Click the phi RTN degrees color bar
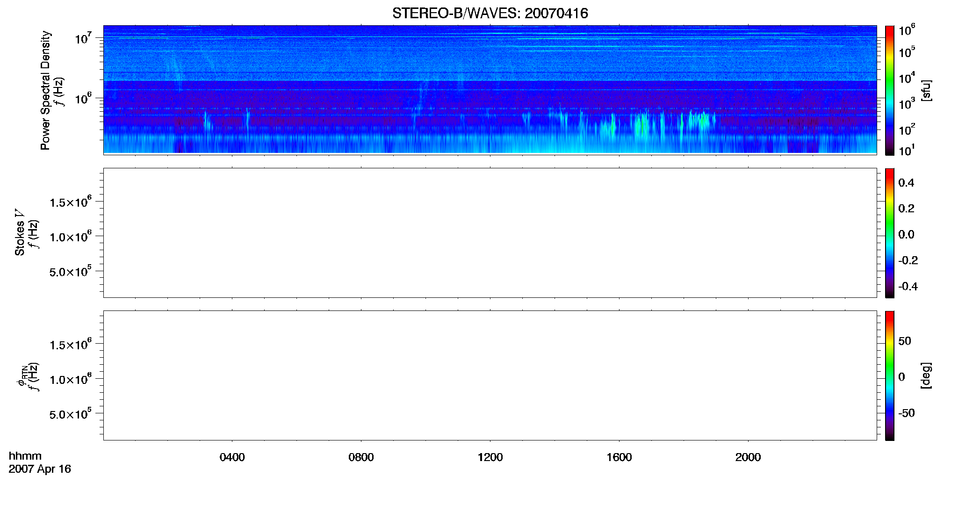 pyautogui.click(x=889, y=375)
